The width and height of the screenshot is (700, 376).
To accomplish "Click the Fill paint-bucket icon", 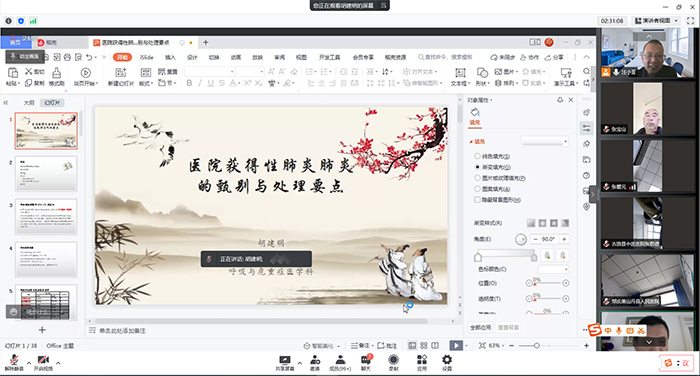I will coord(475,112).
